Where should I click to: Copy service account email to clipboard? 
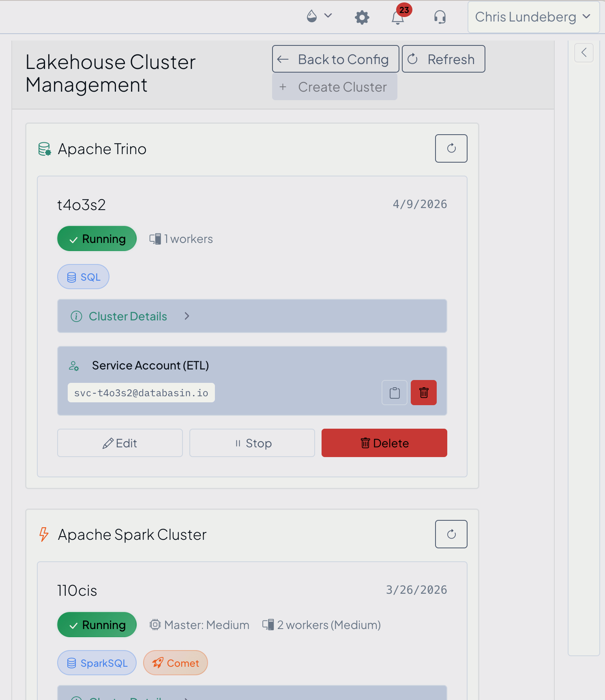pos(395,393)
